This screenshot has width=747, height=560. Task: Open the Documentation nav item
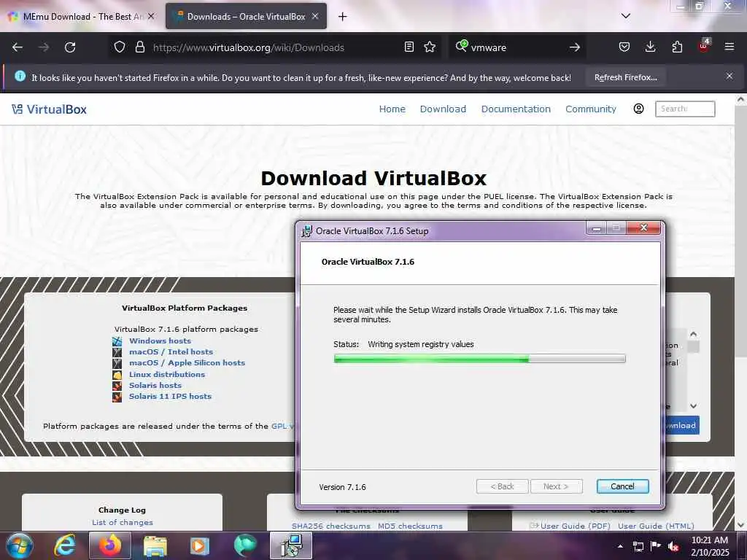point(516,109)
